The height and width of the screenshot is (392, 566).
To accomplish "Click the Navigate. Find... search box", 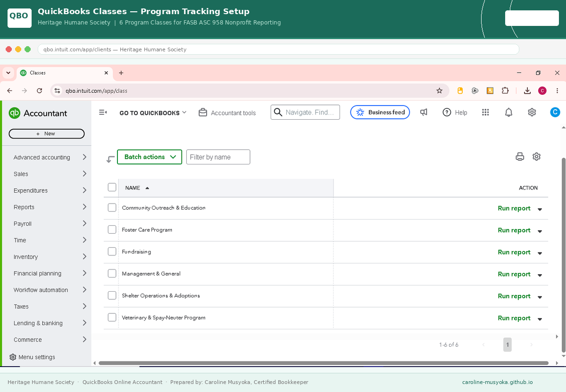I will tap(305, 112).
